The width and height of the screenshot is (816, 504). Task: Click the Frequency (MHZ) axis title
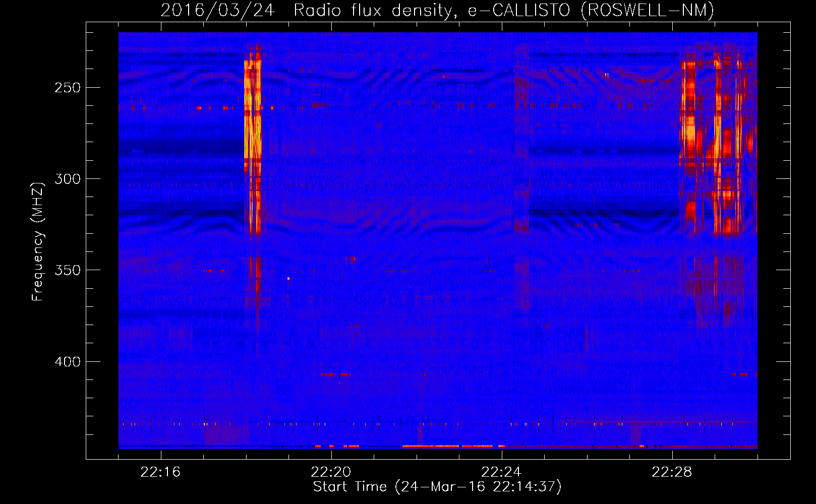point(38,241)
